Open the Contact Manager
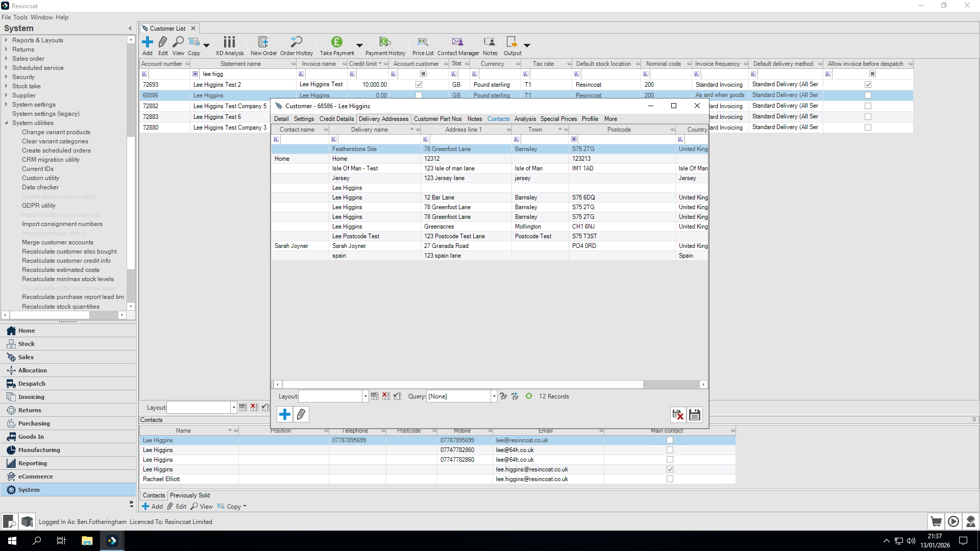Screen dimensions: 980x551 pyautogui.click(x=457, y=45)
